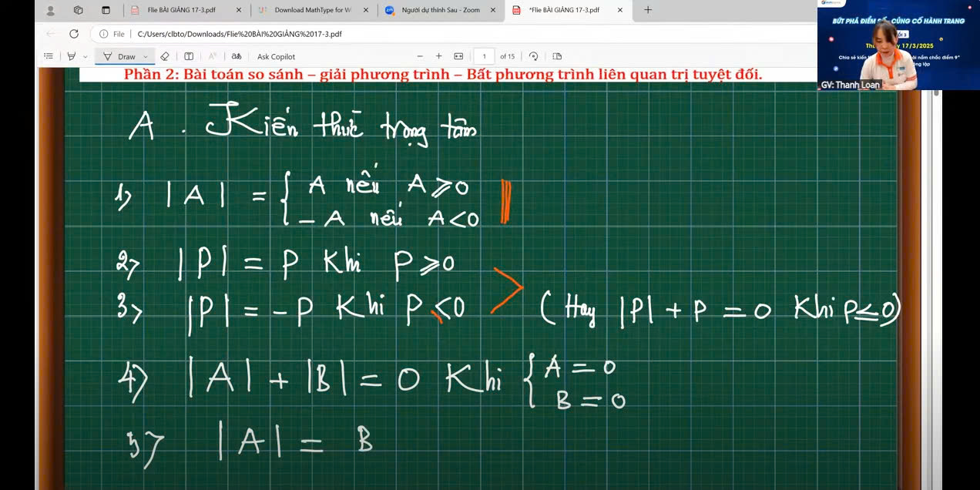The image size is (980, 490).
Task: Toggle fit to width view
Action: click(x=458, y=56)
